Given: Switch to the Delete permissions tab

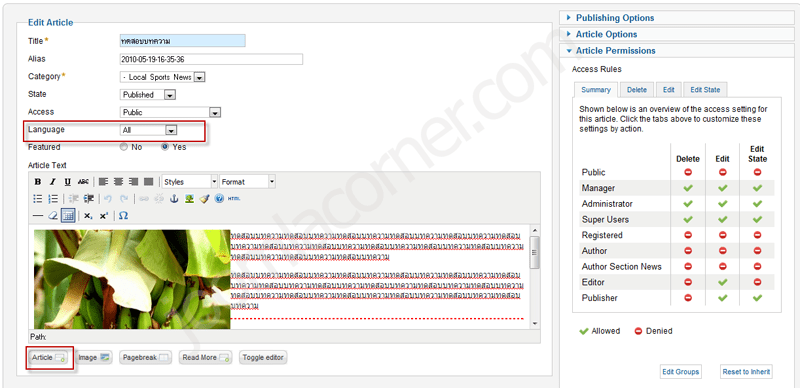Looking at the screenshot, I should tap(637, 90).
